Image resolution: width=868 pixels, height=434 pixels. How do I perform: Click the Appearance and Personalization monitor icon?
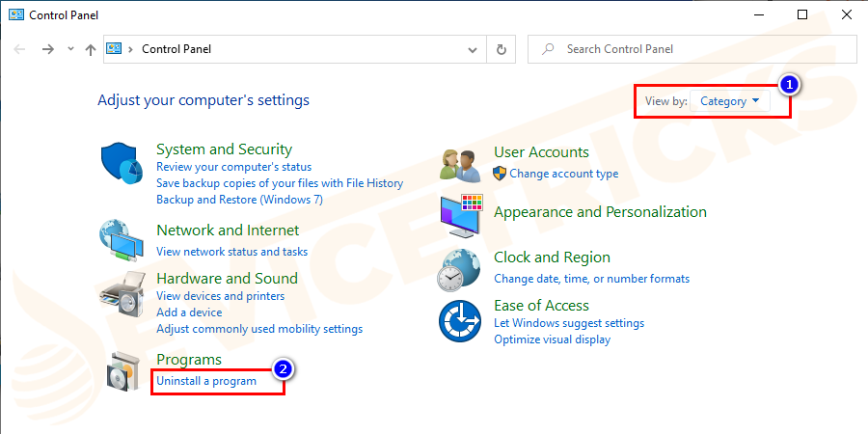(x=462, y=216)
